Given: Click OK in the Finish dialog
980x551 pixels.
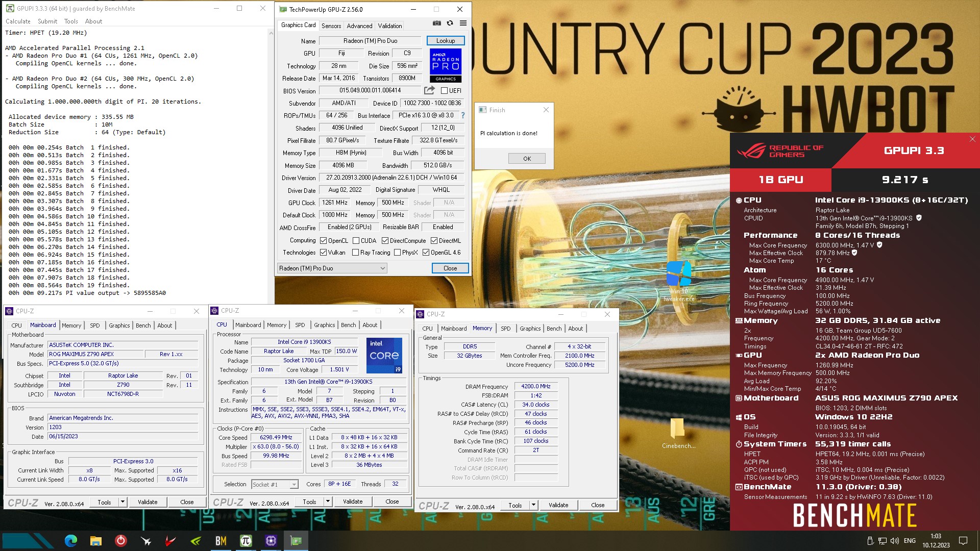Looking at the screenshot, I should coord(527,159).
